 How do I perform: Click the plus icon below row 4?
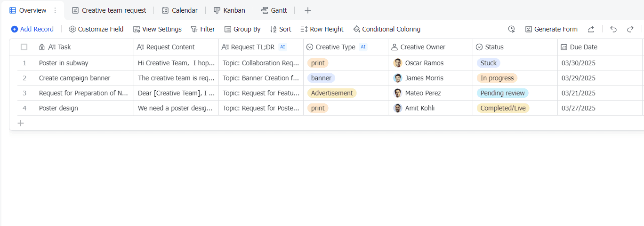21,123
